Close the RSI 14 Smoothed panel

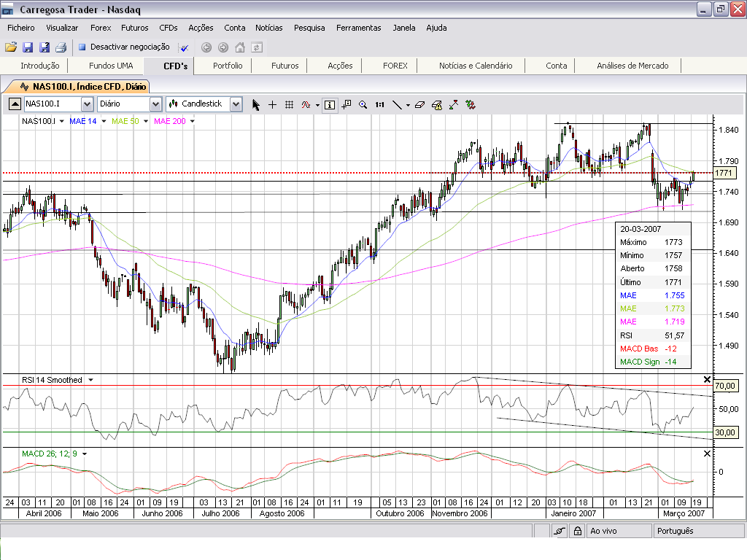pos(706,380)
